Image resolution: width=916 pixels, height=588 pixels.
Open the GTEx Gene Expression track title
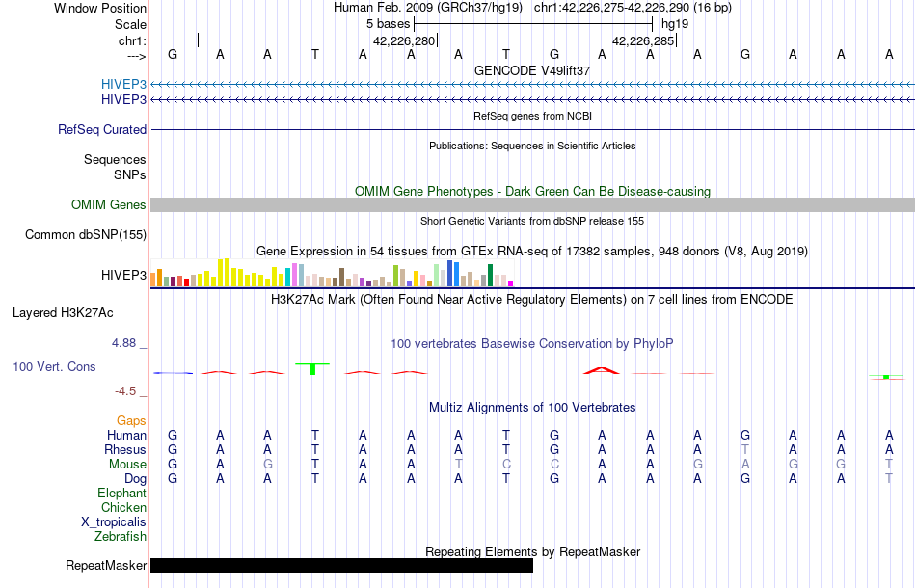(x=532, y=251)
